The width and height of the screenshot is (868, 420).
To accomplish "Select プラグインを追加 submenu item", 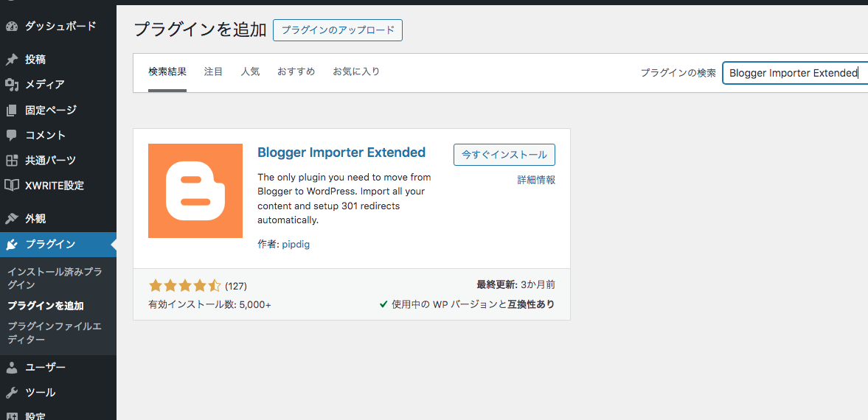I will point(46,306).
